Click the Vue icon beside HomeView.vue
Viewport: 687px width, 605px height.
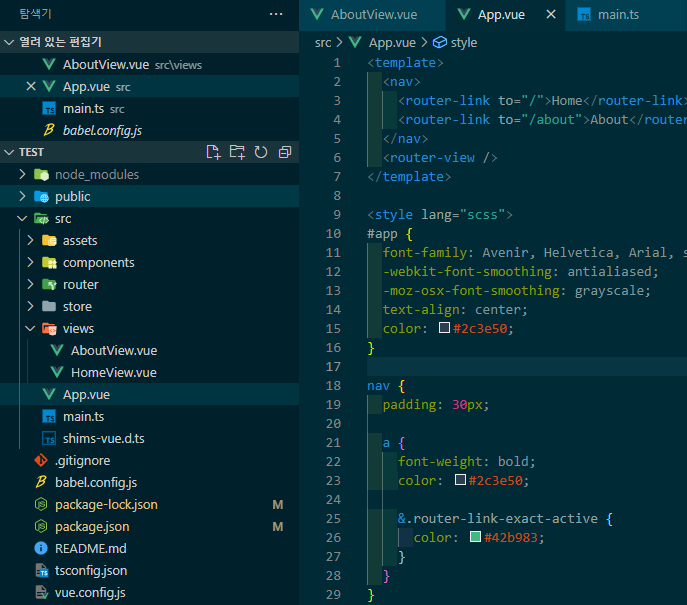coord(57,372)
